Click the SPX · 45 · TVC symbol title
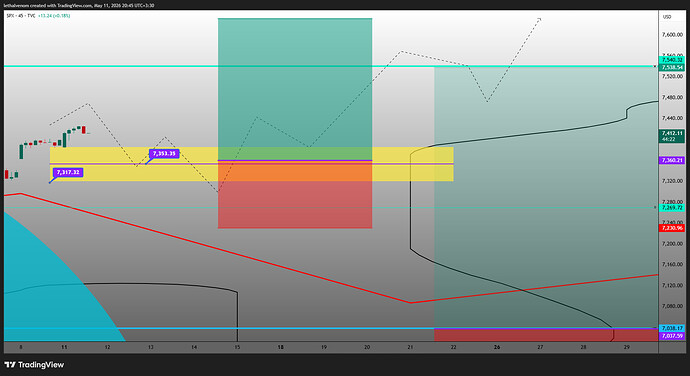This screenshot has width=690, height=376. [21, 15]
